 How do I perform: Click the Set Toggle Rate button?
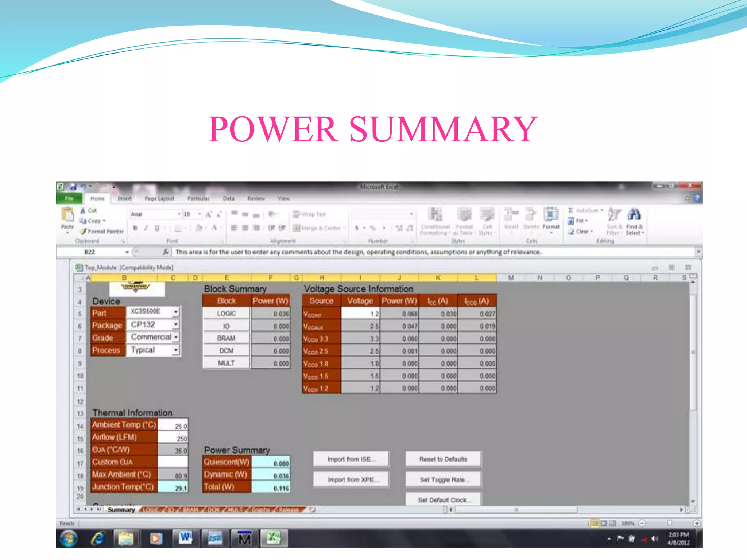point(443,479)
